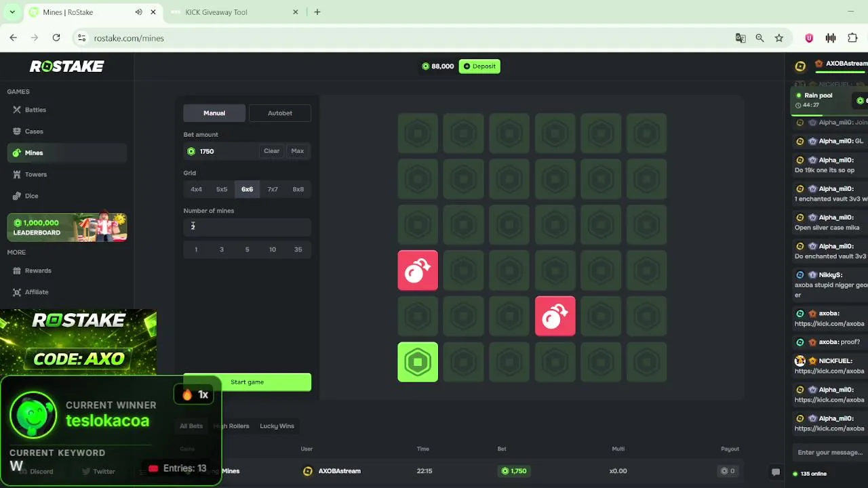The image size is (868, 488).
Task: Click the green Deposit button
Action: (x=479, y=66)
